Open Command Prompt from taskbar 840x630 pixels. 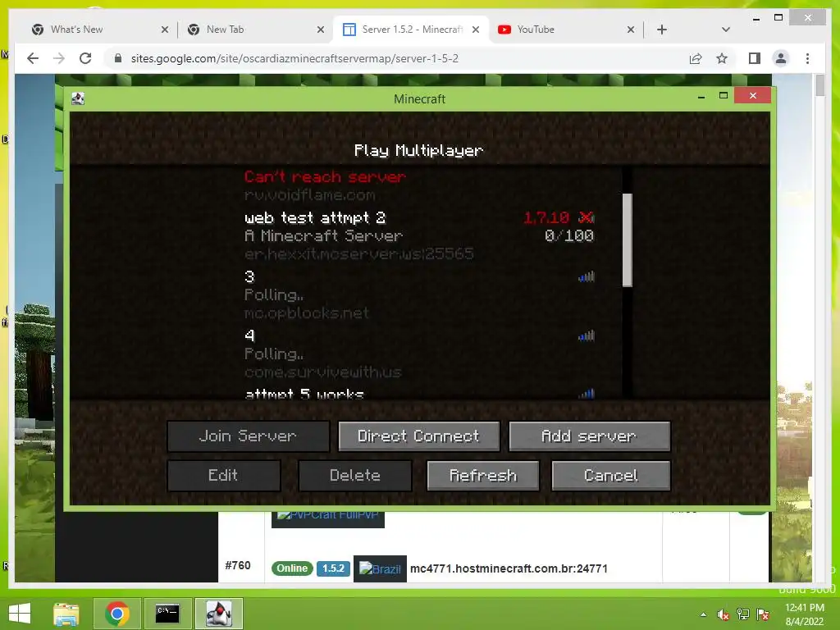(167, 614)
